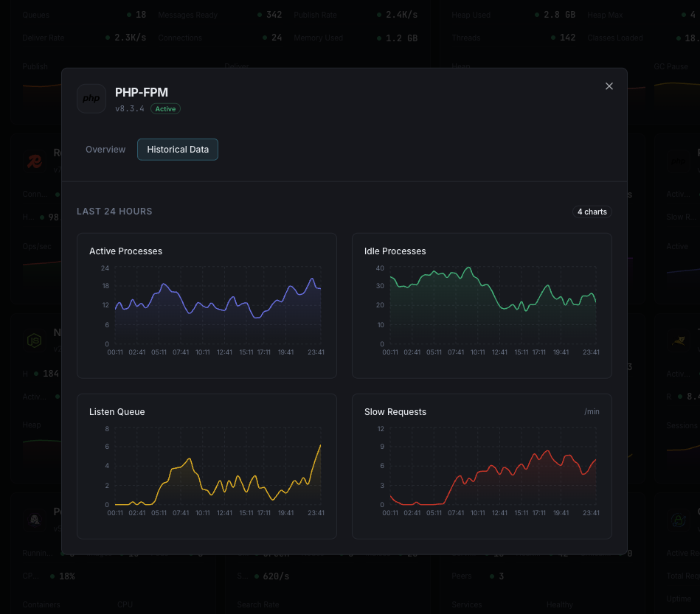Click the PHP-FPM logo icon in the modal header
Image resolution: width=700 pixels, height=614 pixels.
pos(91,97)
